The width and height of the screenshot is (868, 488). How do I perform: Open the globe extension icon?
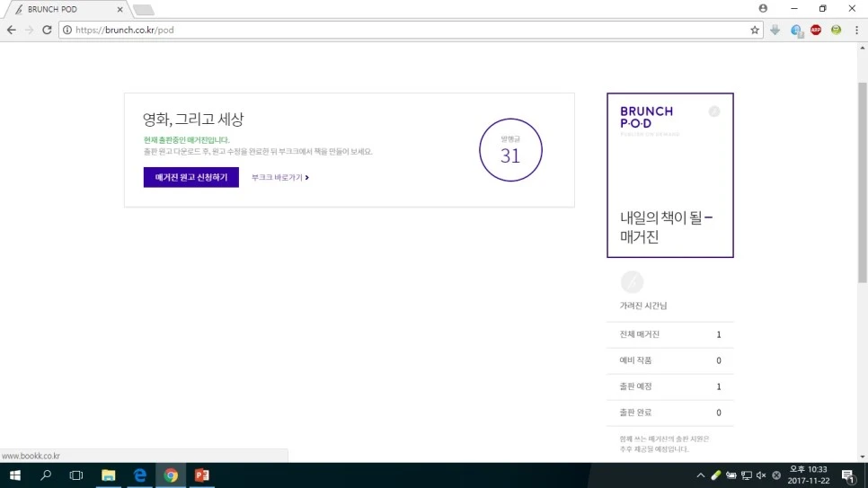[x=796, y=31]
